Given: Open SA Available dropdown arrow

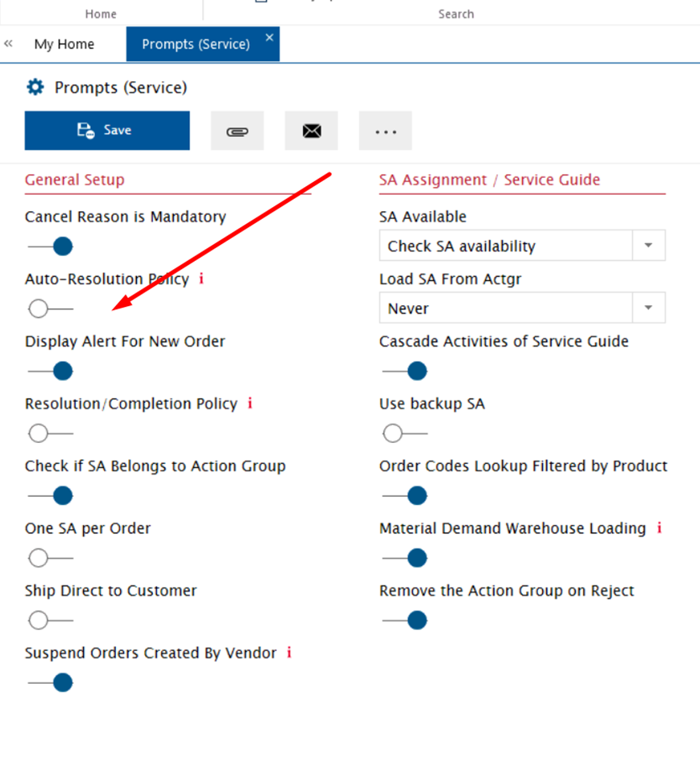Looking at the screenshot, I should pyautogui.click(x=648, y=245).
